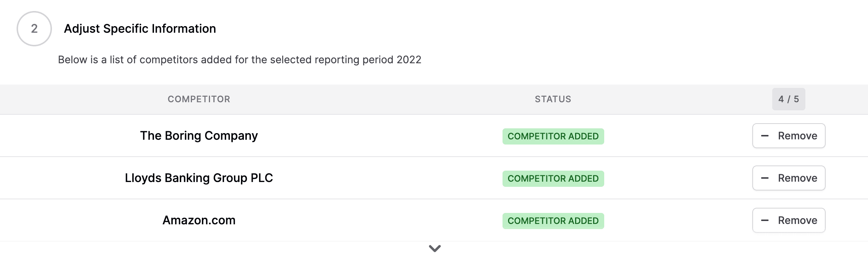
Task: Click the COMPETITOR column header
Action: pyautogui.click(x=199, y=99)
